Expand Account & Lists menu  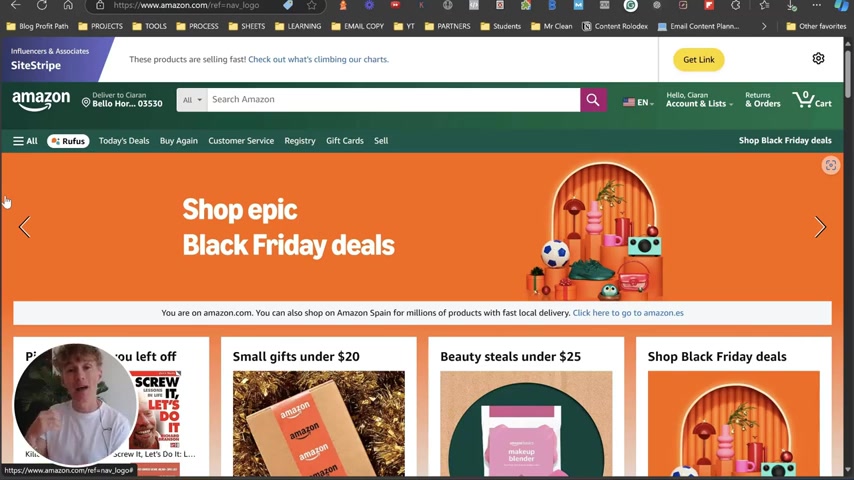click(699, 100)
